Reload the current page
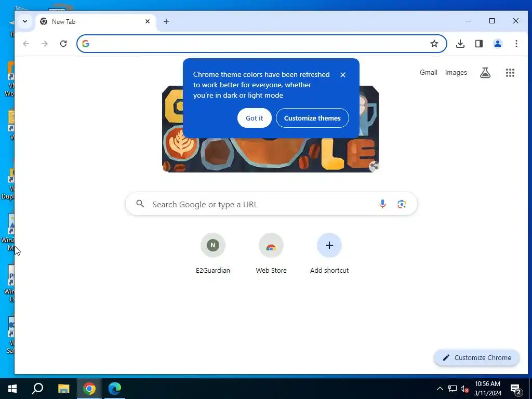Viewport: 532px width, 399px height. click(63, 44)
